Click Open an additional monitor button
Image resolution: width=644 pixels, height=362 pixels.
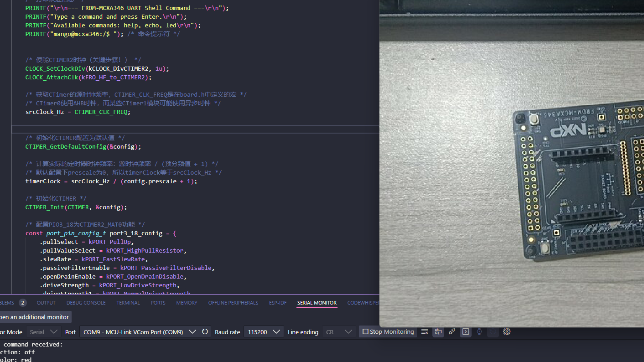click(34, 317)
